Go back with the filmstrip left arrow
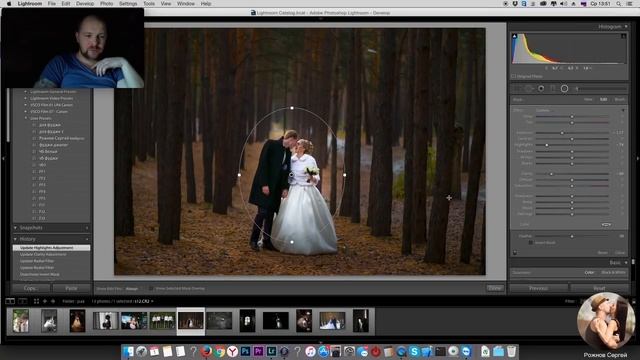 tap(45, 301)
